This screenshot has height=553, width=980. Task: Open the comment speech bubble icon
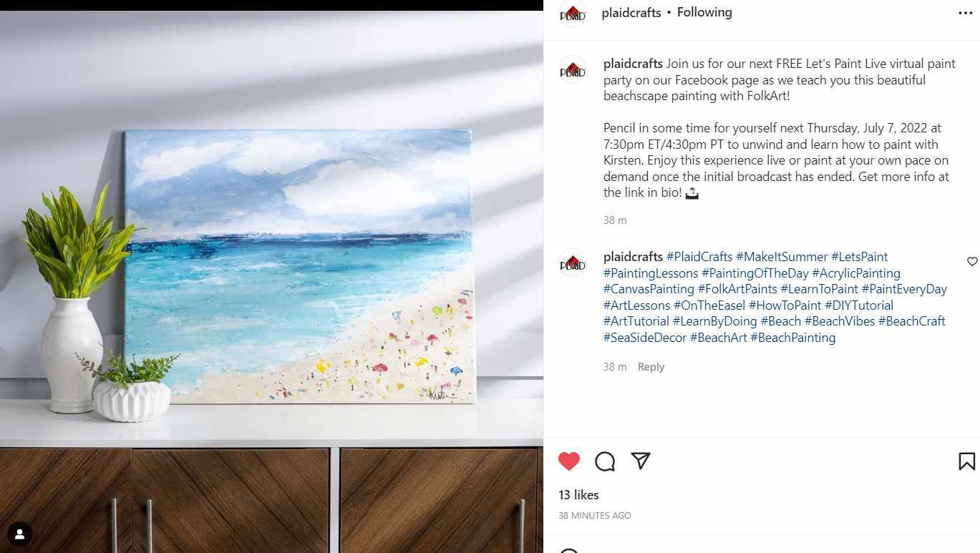(x=605, y=461)
